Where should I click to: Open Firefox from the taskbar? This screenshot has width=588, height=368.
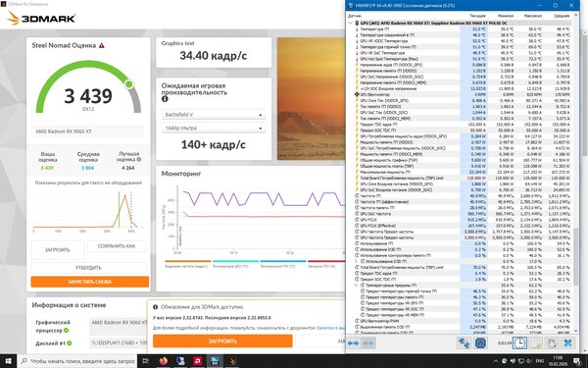(163, 361)
